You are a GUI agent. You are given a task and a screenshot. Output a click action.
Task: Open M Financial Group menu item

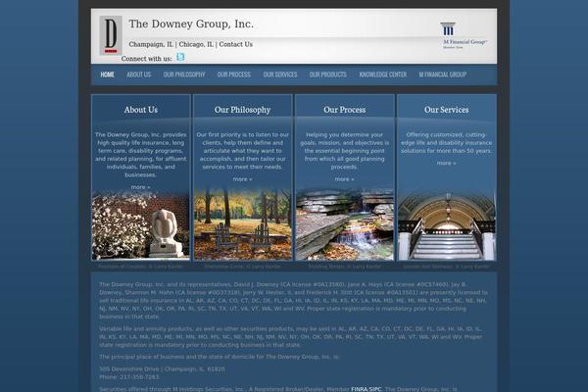coord(443,74)
